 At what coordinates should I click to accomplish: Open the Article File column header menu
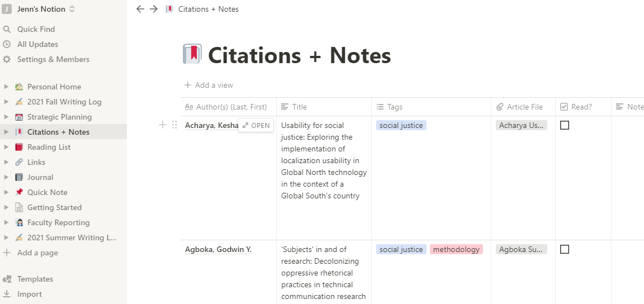point(523,107)
